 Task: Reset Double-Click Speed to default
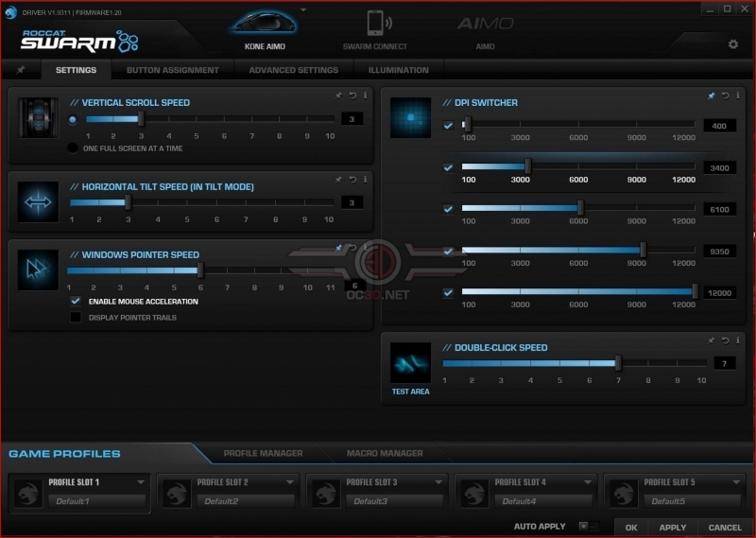[725, 340]
